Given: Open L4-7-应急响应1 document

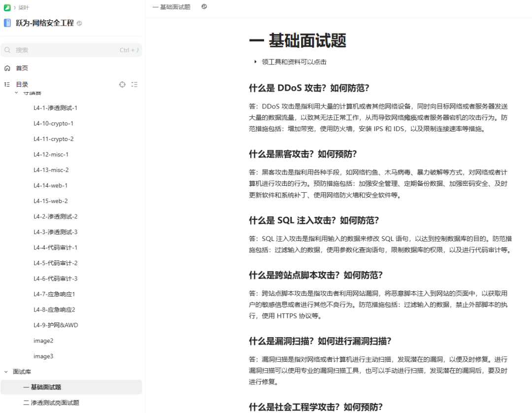Looking at the screenshot, I should [x=54, y=294].
